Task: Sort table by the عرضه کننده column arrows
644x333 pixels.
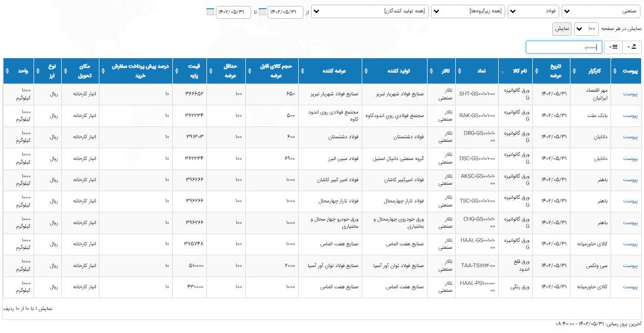Action: point(302,71)
